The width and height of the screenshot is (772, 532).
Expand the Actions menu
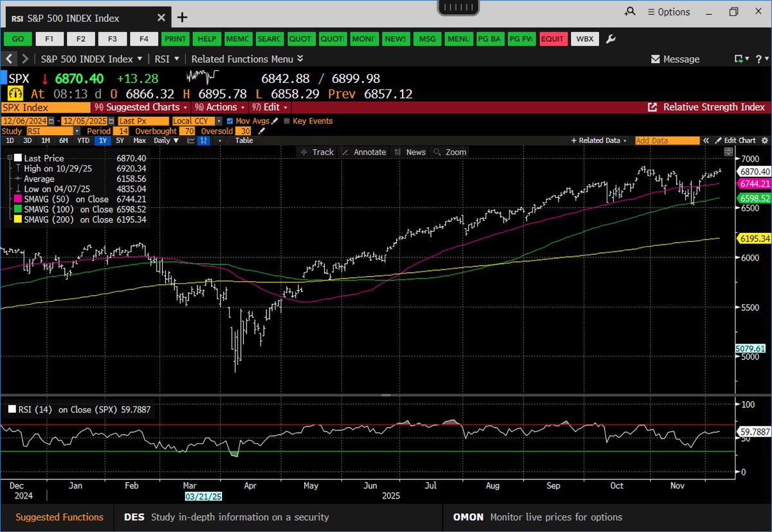(x=220, y=107)
